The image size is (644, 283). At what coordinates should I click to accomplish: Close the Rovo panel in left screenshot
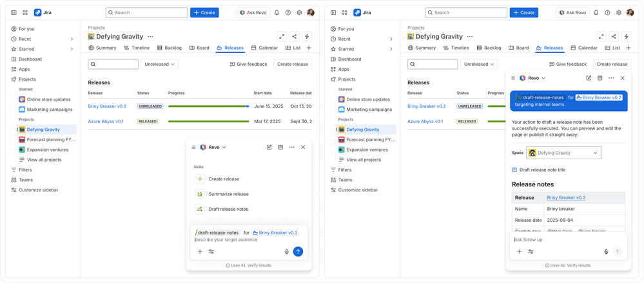[x=303, y=147]
